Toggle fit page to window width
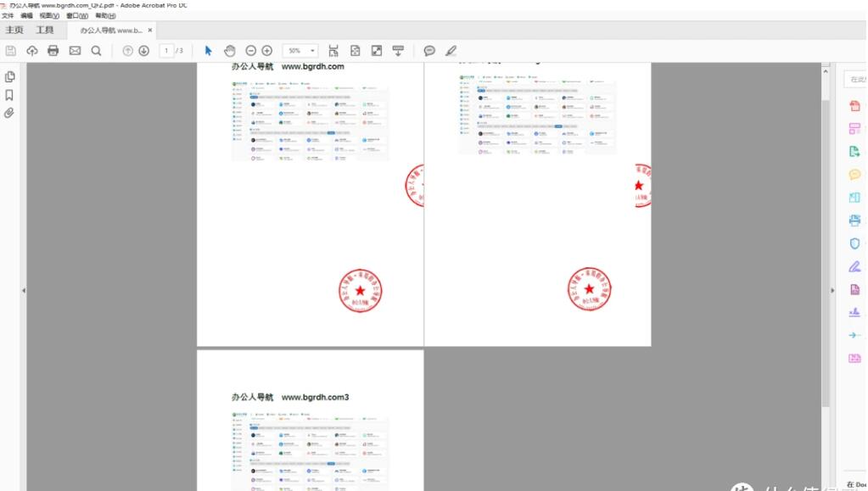 pyautogui.click(x=333, y=50)
